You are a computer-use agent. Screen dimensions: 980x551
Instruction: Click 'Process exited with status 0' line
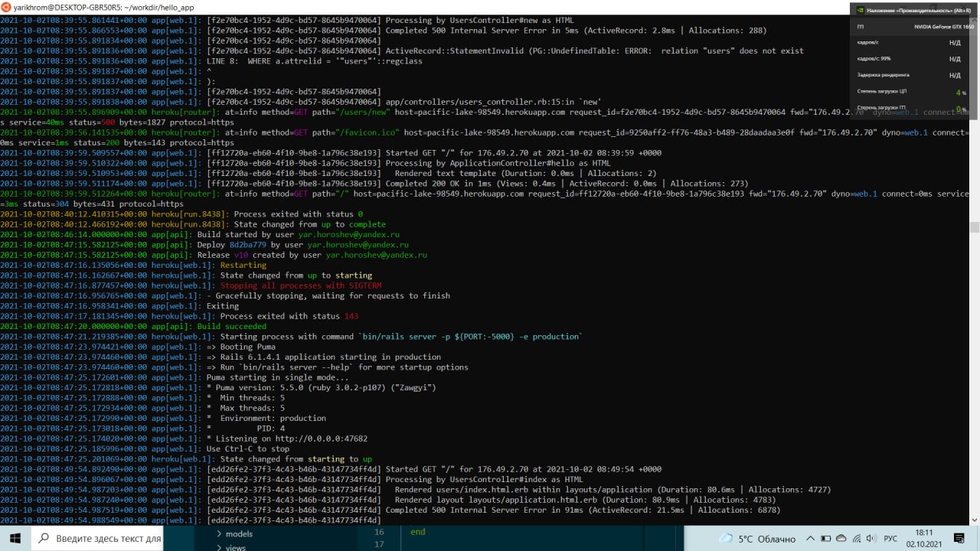coord(299,214)
